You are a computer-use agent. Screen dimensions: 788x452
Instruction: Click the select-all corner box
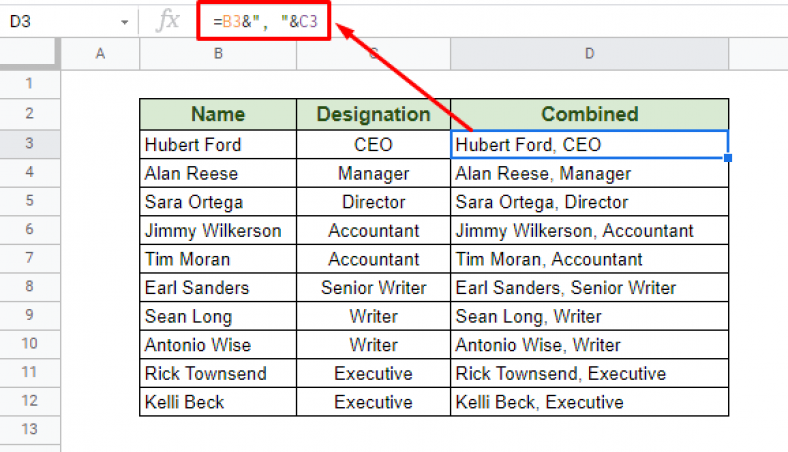point(28,54)
